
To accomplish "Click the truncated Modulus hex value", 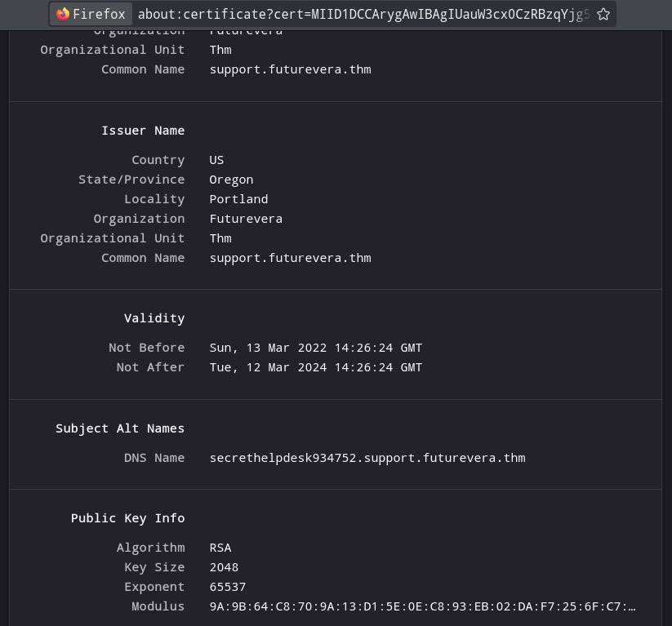I will coord(421,606).
